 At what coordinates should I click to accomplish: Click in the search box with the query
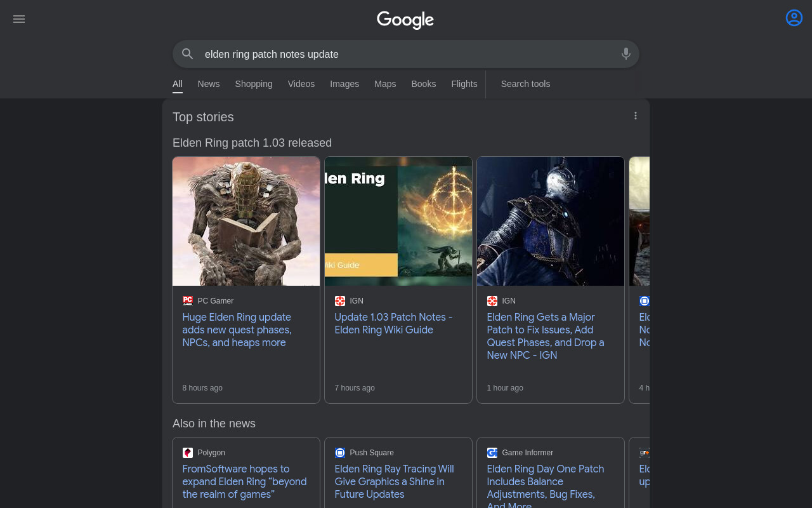406,54
